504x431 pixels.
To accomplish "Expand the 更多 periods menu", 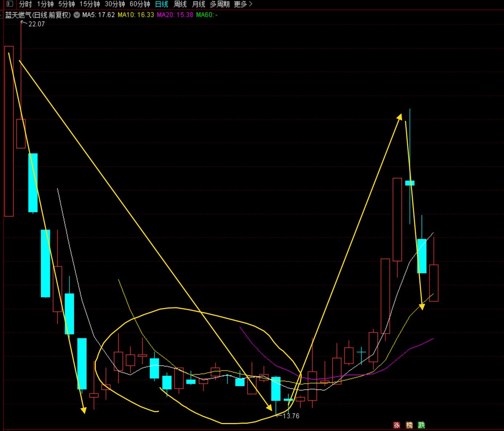I will [x=243, y=4].
